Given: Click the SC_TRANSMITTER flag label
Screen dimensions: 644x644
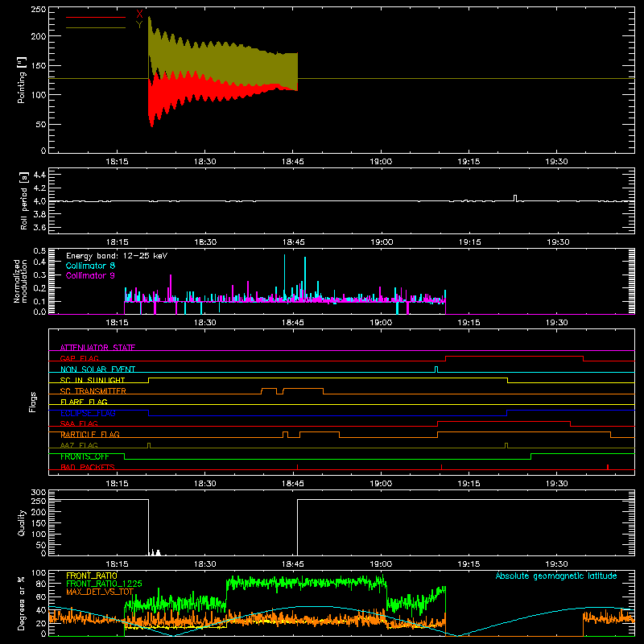Looking at the screenshot, I should tap(93, 391).
